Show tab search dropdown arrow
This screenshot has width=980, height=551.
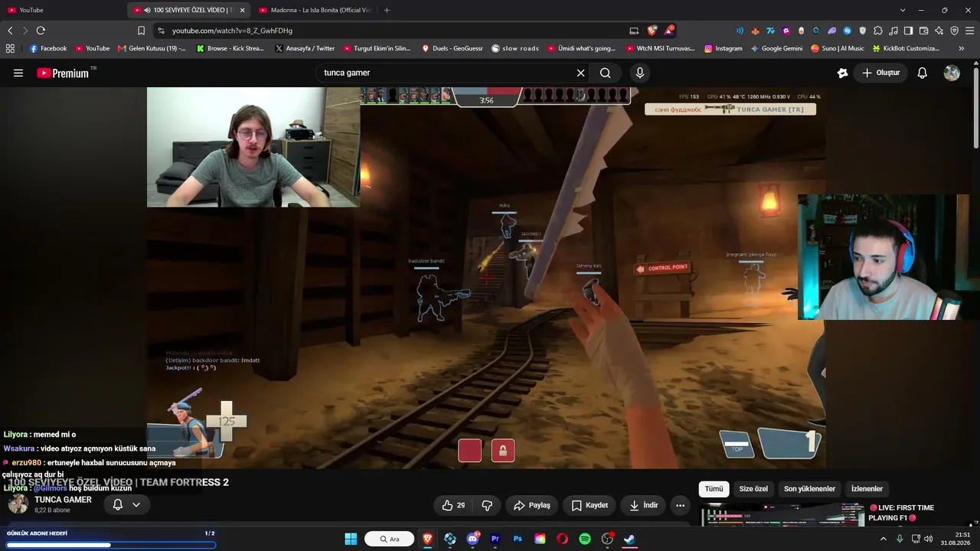[x=903, y=10]
